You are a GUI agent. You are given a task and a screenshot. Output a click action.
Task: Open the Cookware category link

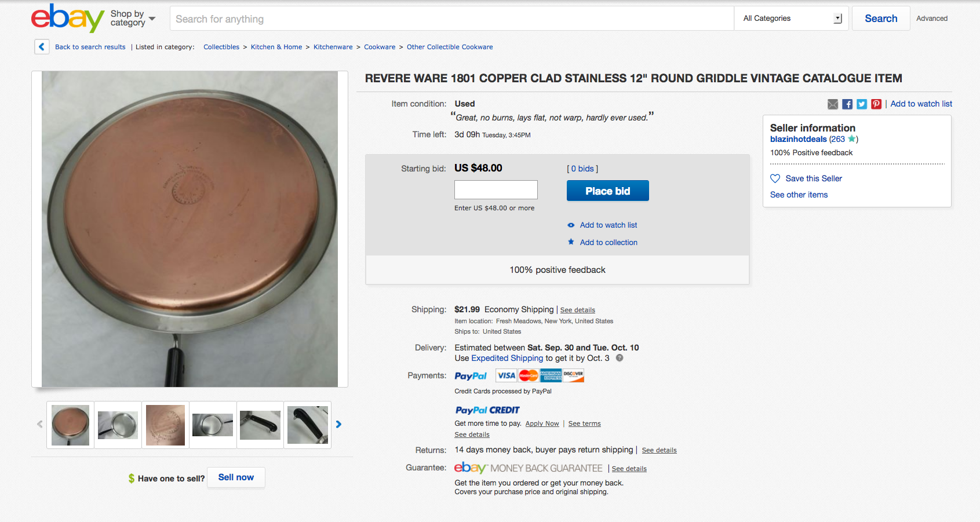pos(380,47)
